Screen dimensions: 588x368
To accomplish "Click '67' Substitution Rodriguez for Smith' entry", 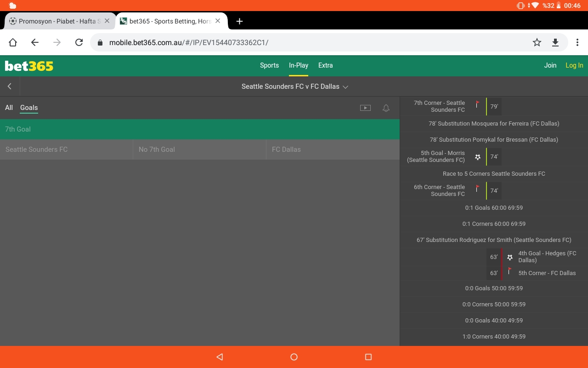I will [494, 240].
